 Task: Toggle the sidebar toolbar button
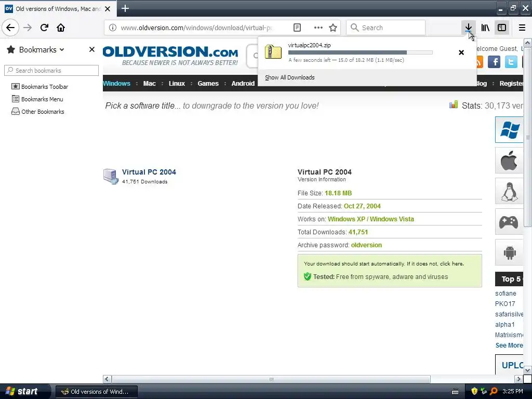coord(502,28)
